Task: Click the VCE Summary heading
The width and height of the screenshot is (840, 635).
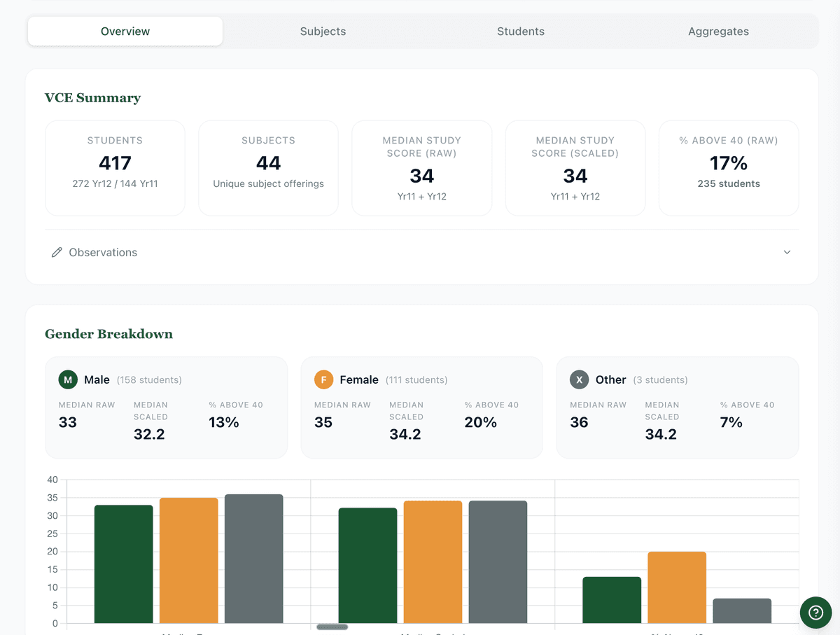Action: click(92, 98)
